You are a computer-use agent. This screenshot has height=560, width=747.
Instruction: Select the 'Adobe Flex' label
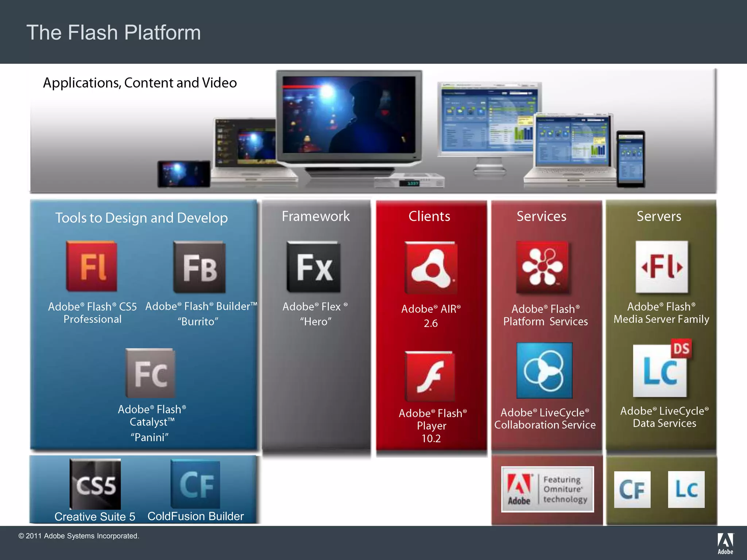315,307
